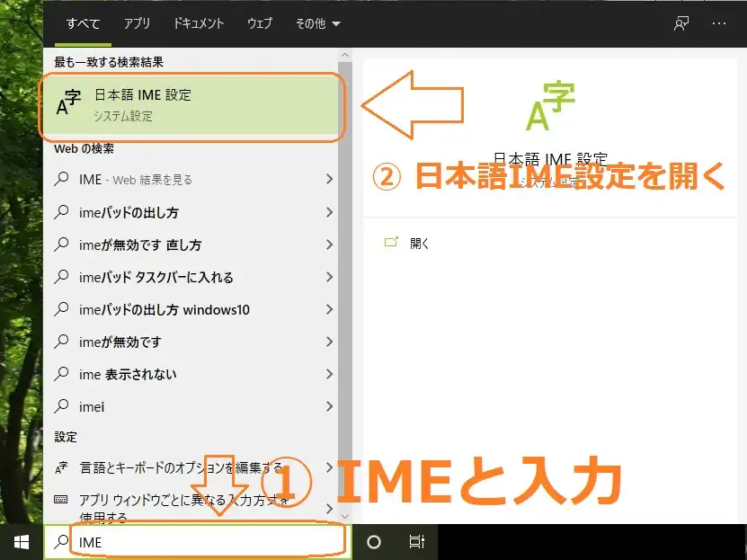
Task: Click the 開く icon in preview pane
Action: coord(391,243)
